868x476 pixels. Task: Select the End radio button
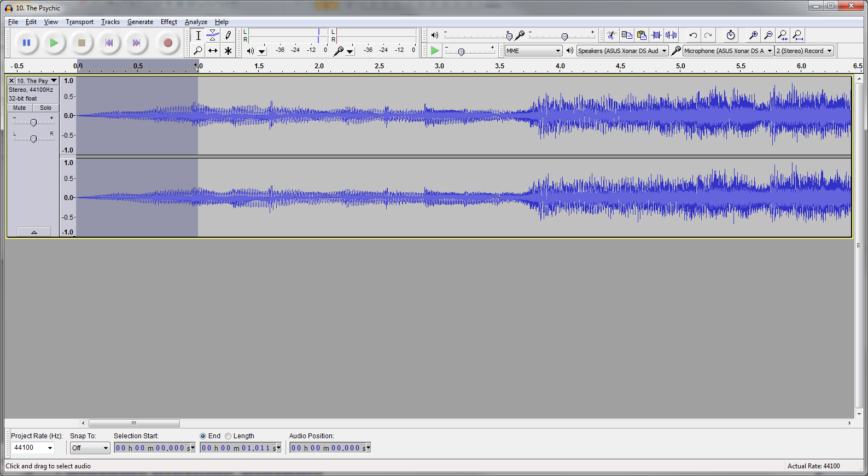tap(203, 436)
